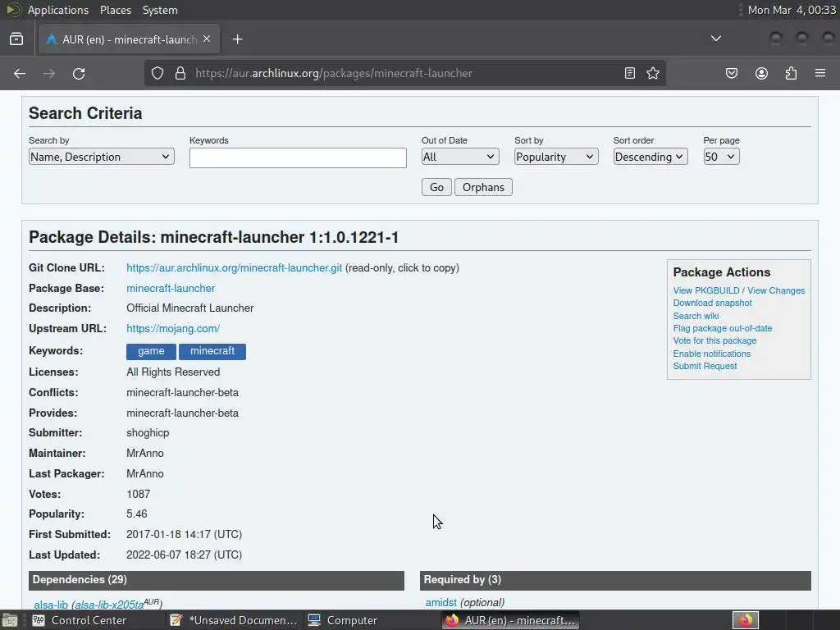Viewport: 840px width, 630px height.
Task: Open the System menu
Action: [160, 10]
